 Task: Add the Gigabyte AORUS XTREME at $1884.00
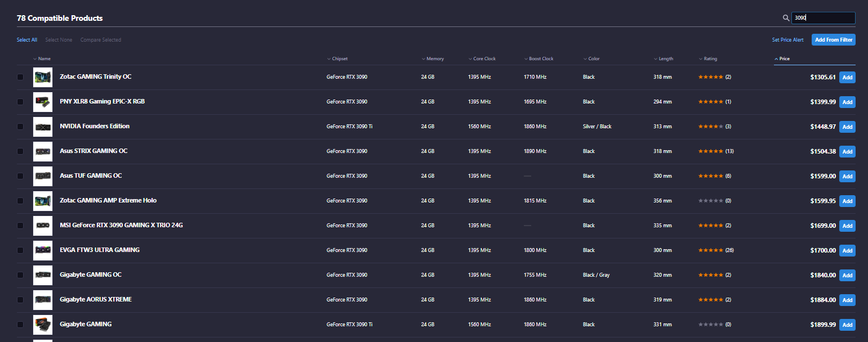[x=847, y=300]
